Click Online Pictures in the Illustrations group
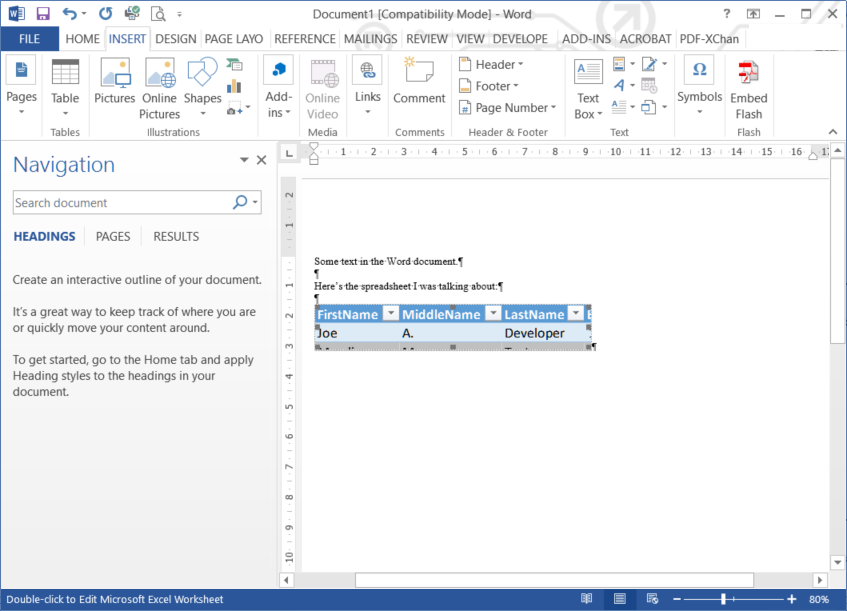This screenshot has height=611, width=847. click(x=159, y=89)
